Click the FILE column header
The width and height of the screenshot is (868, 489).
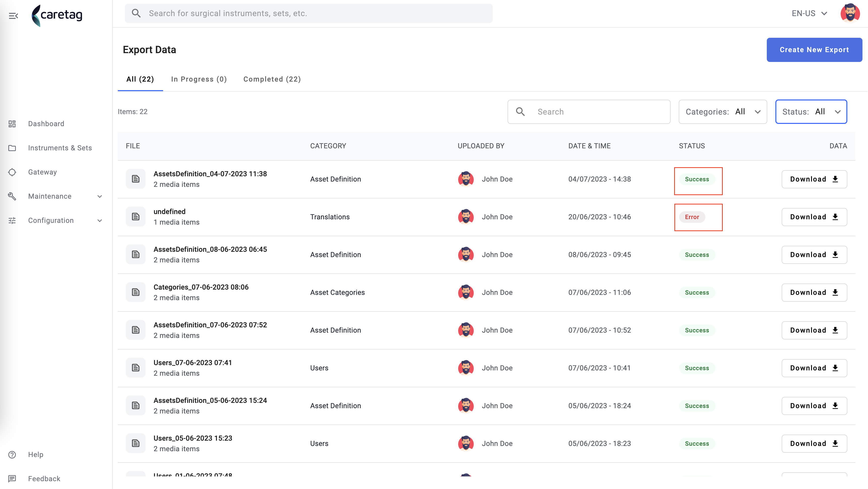[x=133, y=146]
